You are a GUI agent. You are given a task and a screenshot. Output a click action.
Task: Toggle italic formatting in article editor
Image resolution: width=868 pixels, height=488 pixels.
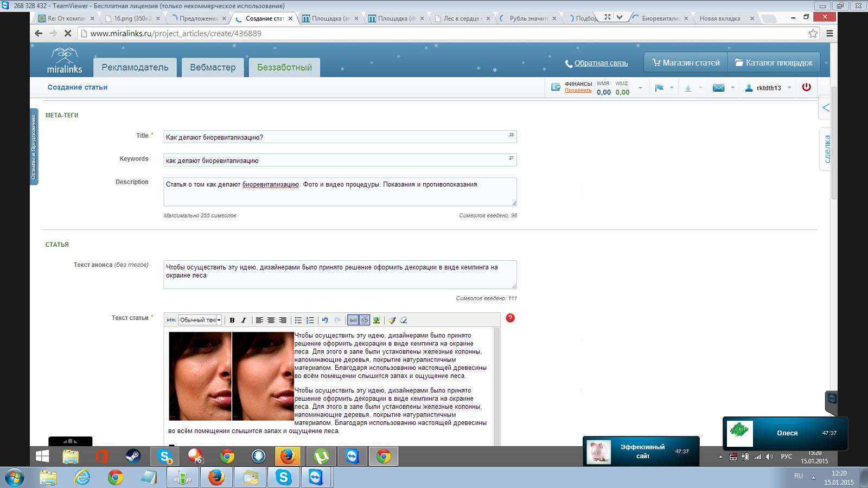tap(244, 320)
